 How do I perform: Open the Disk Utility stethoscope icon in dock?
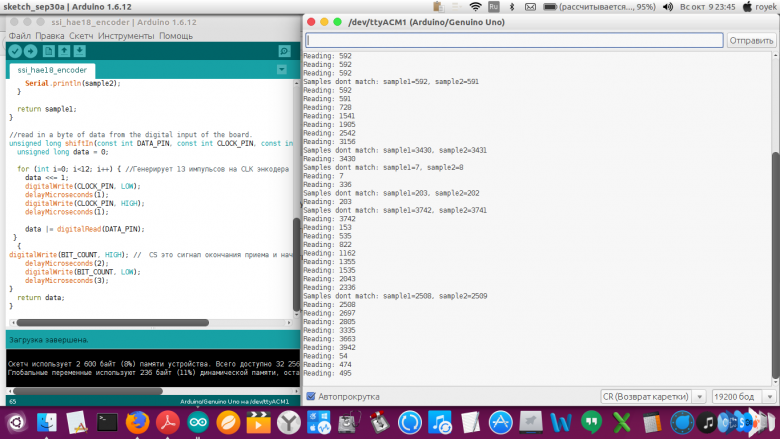tap(349, 423)
